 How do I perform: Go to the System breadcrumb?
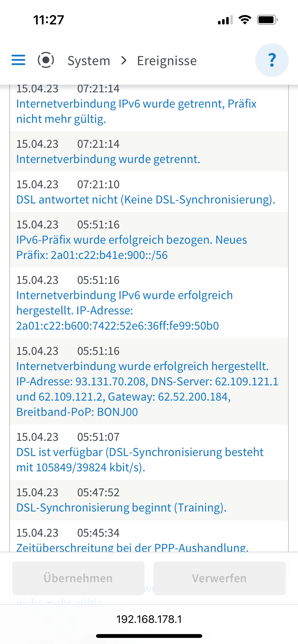click(89, 61)
